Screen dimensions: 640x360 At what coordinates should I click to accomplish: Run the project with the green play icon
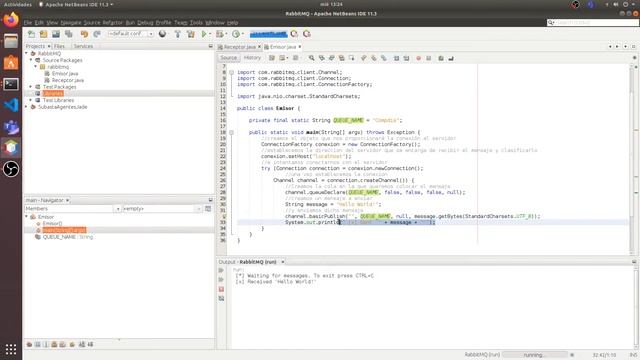pos(204,34)
